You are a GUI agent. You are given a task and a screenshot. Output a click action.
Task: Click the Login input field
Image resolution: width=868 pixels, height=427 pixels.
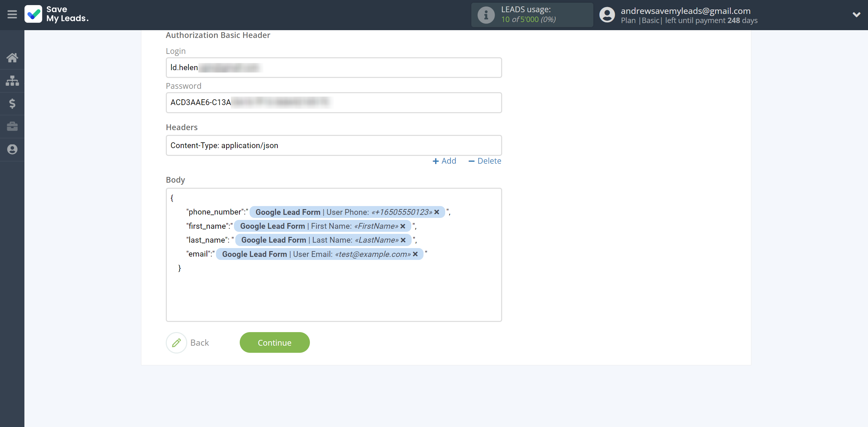point(334,67)
